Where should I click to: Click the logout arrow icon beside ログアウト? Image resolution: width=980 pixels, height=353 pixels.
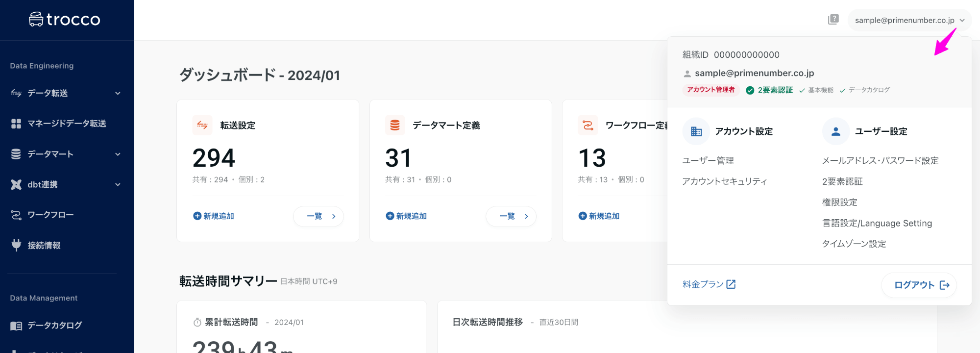(945, 285)
